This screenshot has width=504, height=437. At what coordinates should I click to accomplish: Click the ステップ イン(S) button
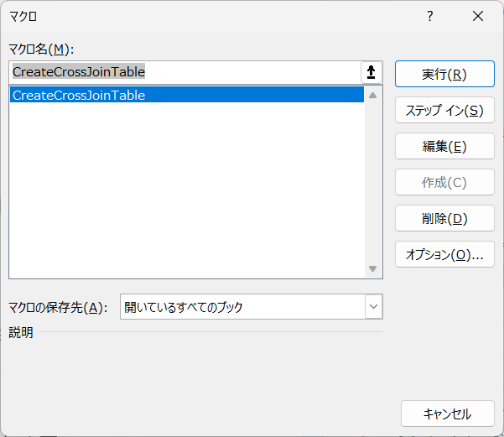[444, 110]
